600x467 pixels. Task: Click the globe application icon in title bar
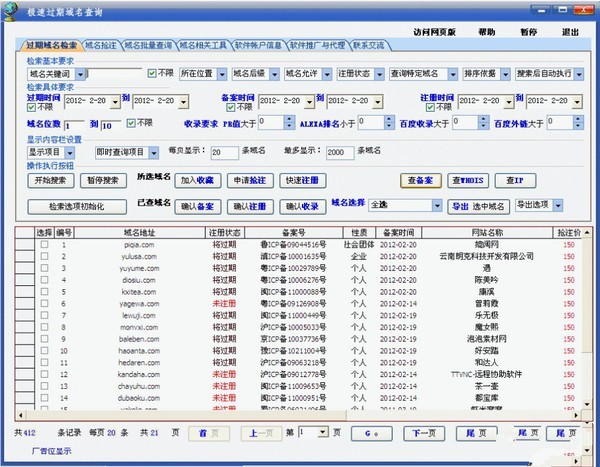coord(10,11)
